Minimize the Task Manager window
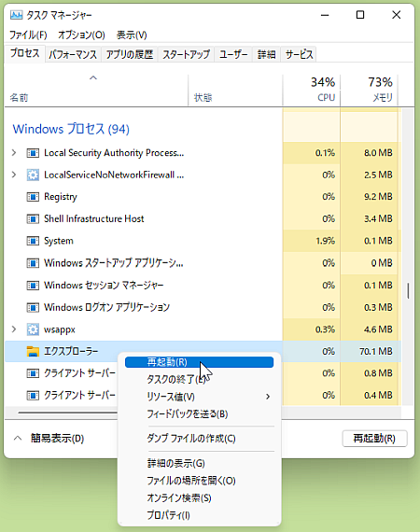Image resolution: width=420 pixels, height=532 pixels. tap(325, 15)
